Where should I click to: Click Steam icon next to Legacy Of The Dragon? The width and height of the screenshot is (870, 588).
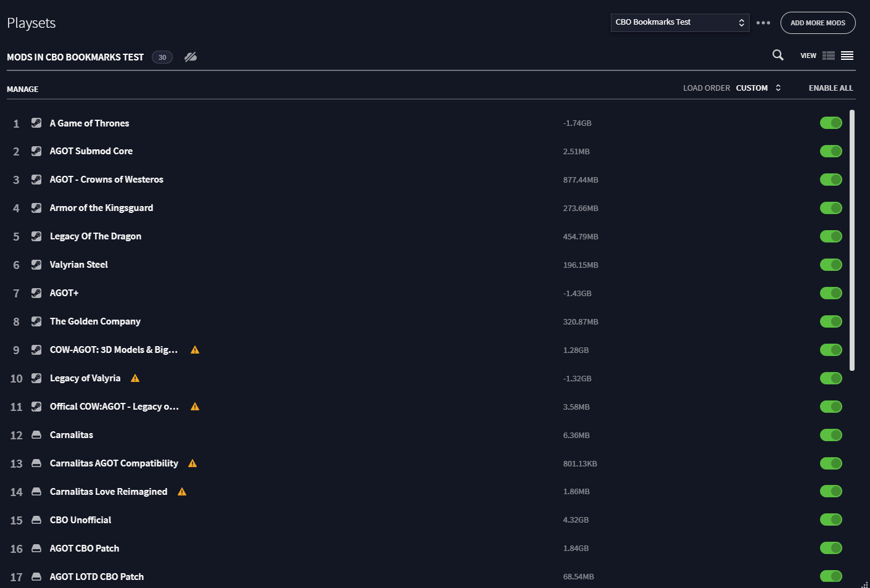(x=36, y=236)
